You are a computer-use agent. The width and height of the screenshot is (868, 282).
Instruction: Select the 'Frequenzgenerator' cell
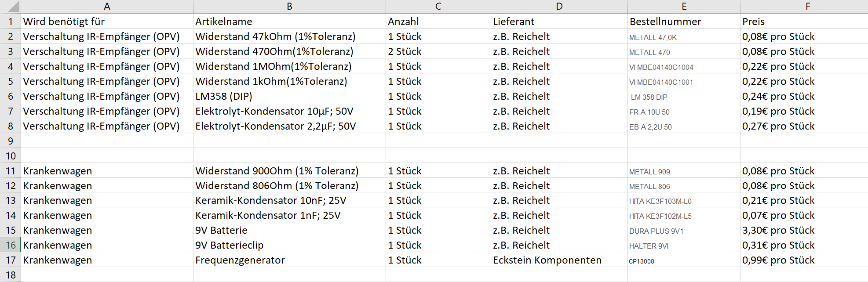point(240,260)
